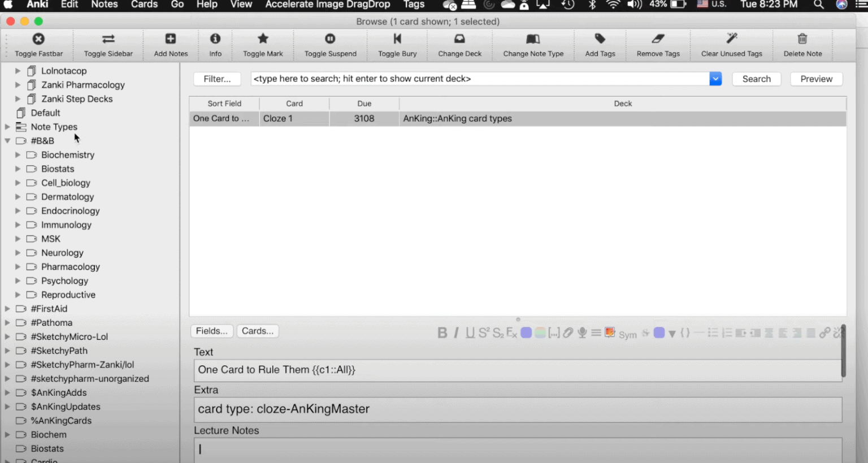The height and width of the screenshot is (463, 868).
Task: Toggle italic formatting in the editor
Action: pos(456,333)
